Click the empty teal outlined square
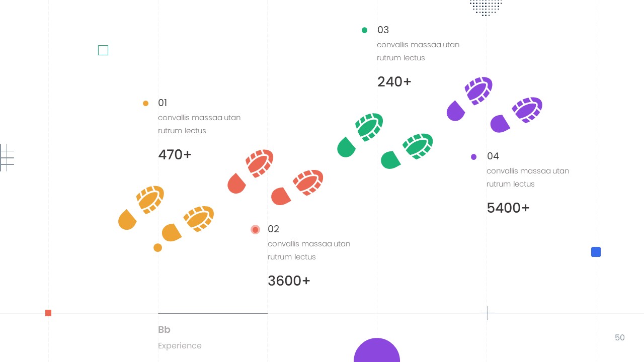 103,50
